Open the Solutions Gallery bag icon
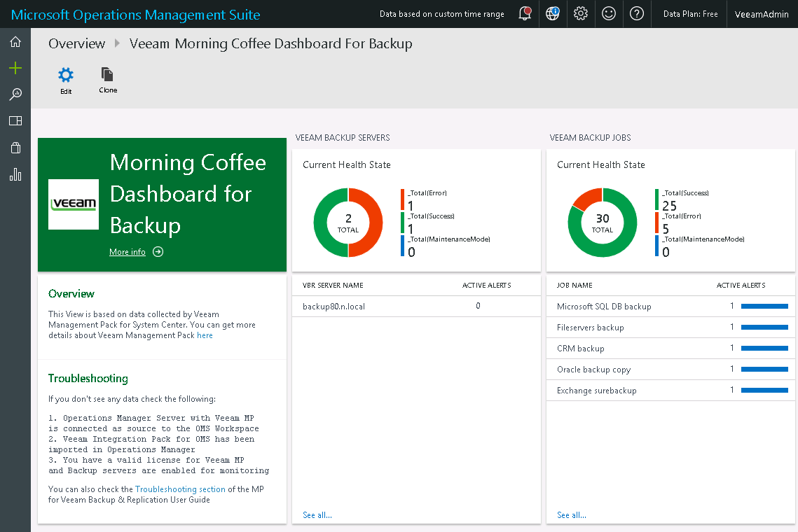The width and height of the screenshot is (798, 532). [15, 148]
